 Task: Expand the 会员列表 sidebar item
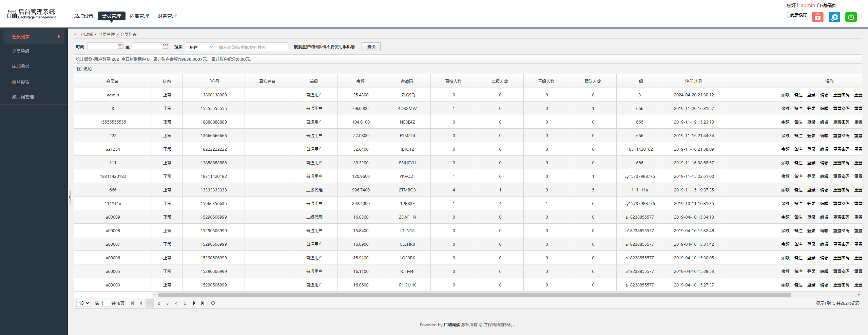[34, 37]
